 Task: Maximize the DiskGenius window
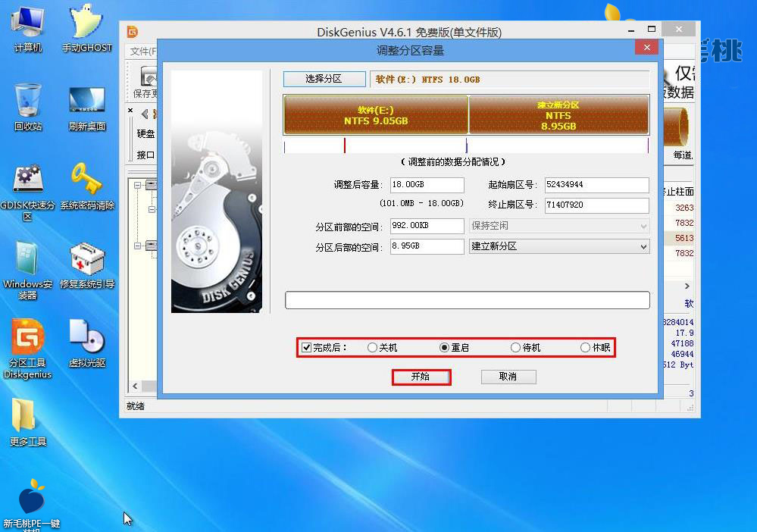[x=652, y=30]
